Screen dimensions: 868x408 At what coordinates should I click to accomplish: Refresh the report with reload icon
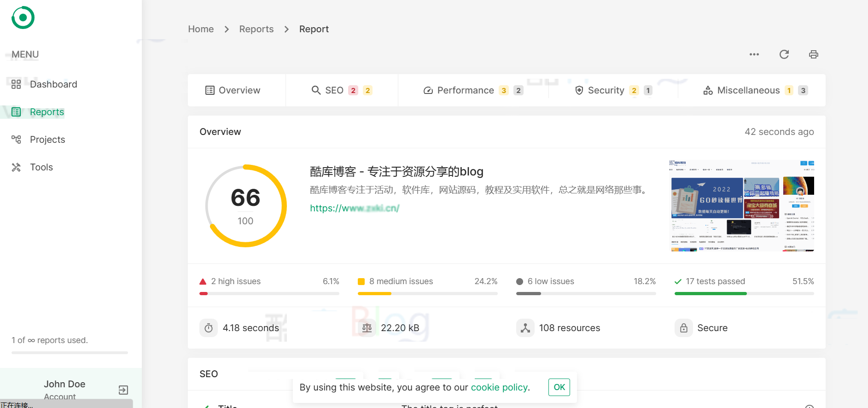(x=784, y=54)
